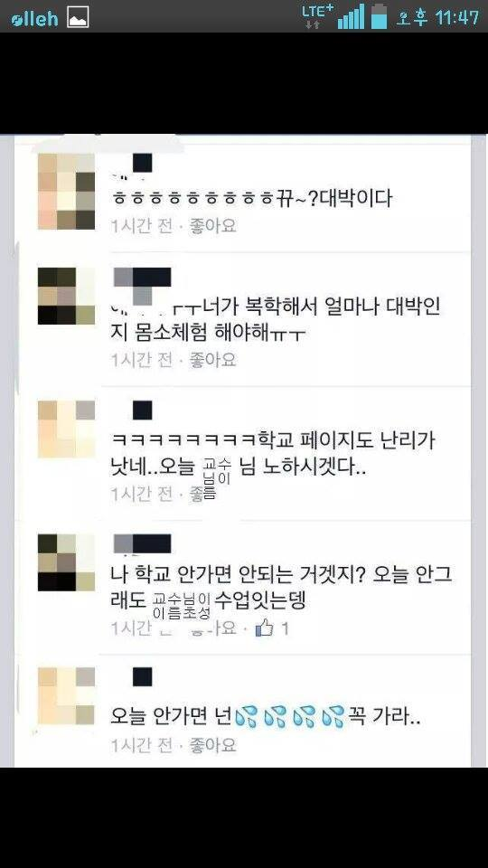
Task: Open profile picture of 복학해서 commenter
Action: click(66, 297)
